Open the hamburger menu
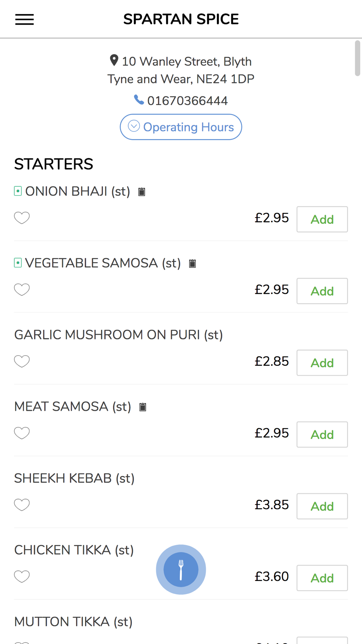 24,20
